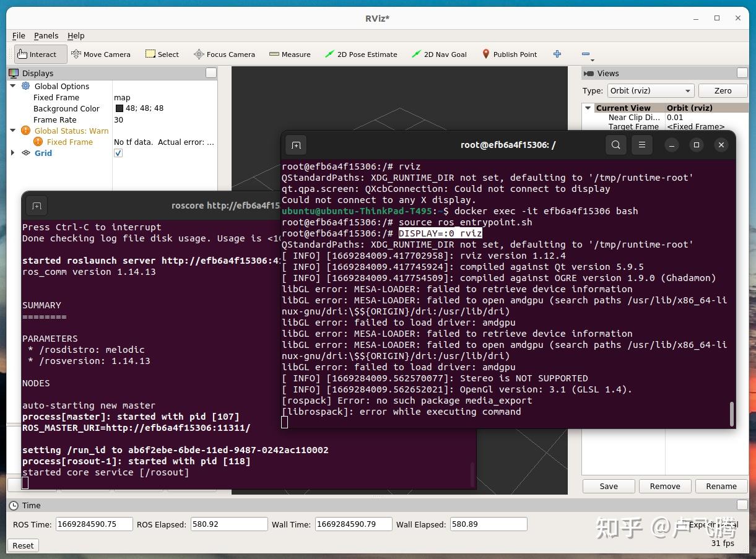Viewport: 756px width, 559px height.
Task: Open the Help menu
Action: [x=76, y=35]
